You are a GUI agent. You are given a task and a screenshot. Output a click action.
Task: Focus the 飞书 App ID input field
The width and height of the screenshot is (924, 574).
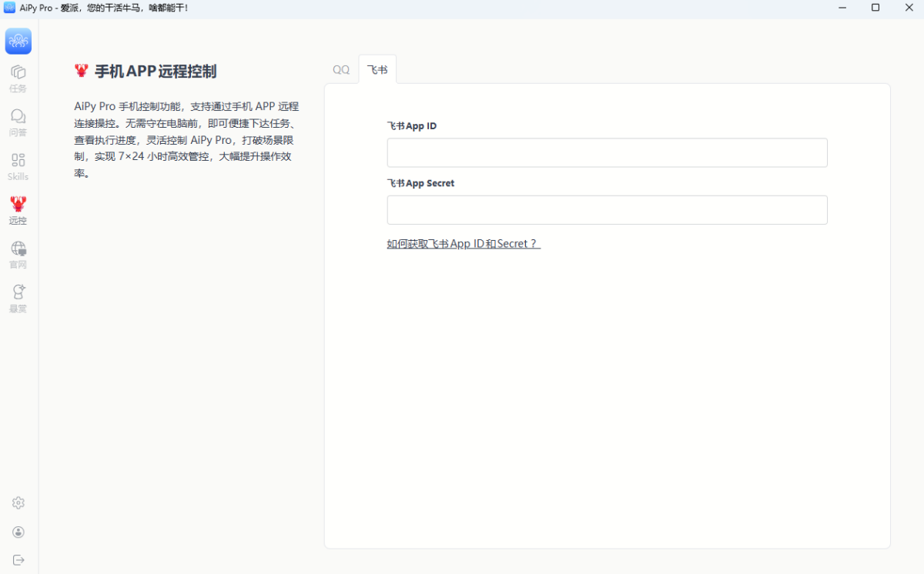coord(607,153)
